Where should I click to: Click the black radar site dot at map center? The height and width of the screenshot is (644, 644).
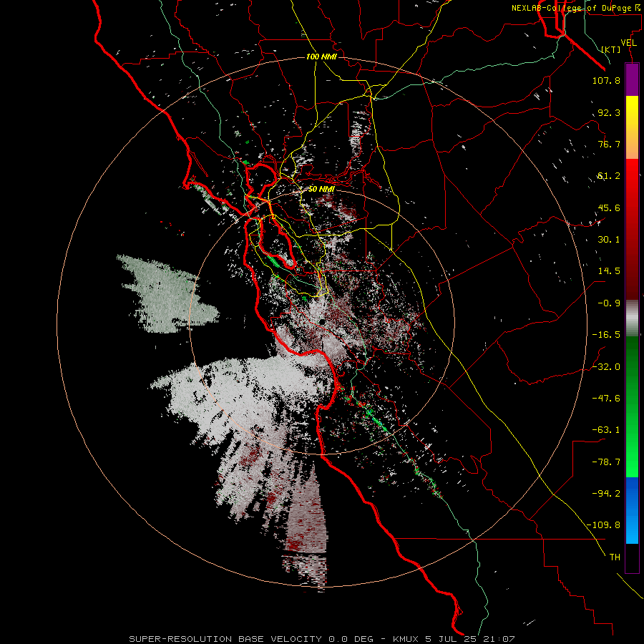coord(323,321)
